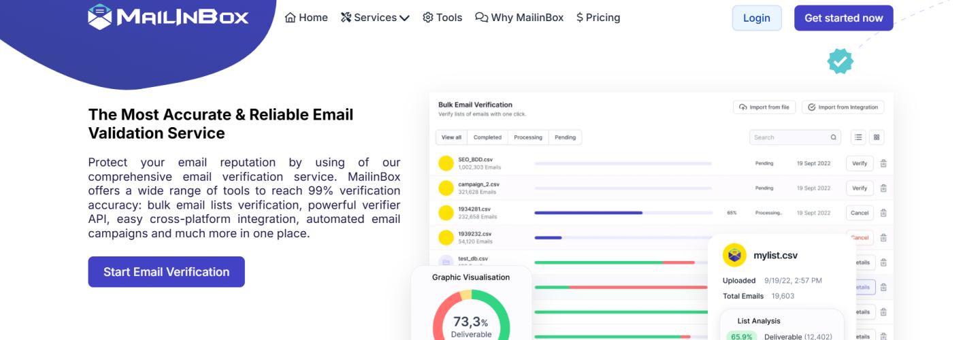This screenshot has height=340, width=980.
Task: Click the Search input field
Action: tap(789, 137)
